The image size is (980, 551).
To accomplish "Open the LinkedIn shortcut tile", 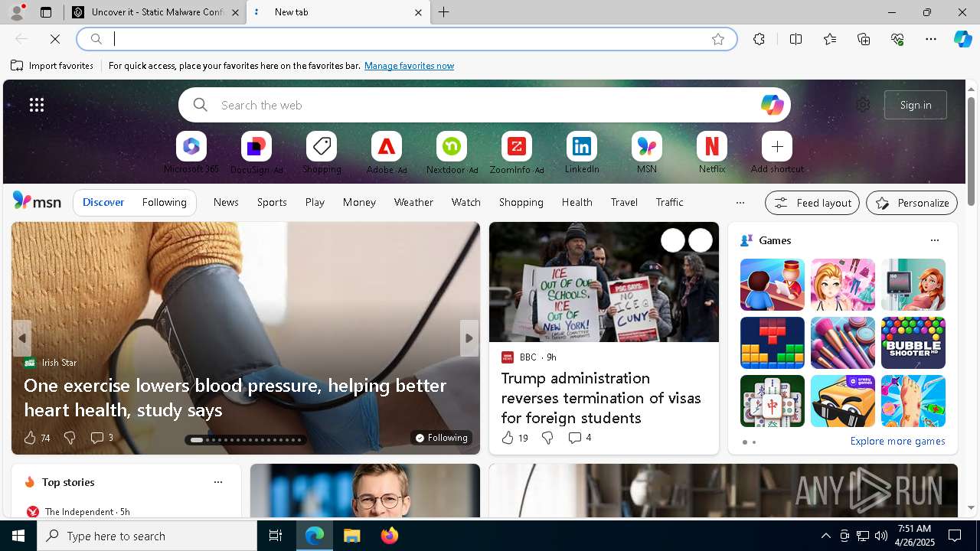I will point(582,146).
